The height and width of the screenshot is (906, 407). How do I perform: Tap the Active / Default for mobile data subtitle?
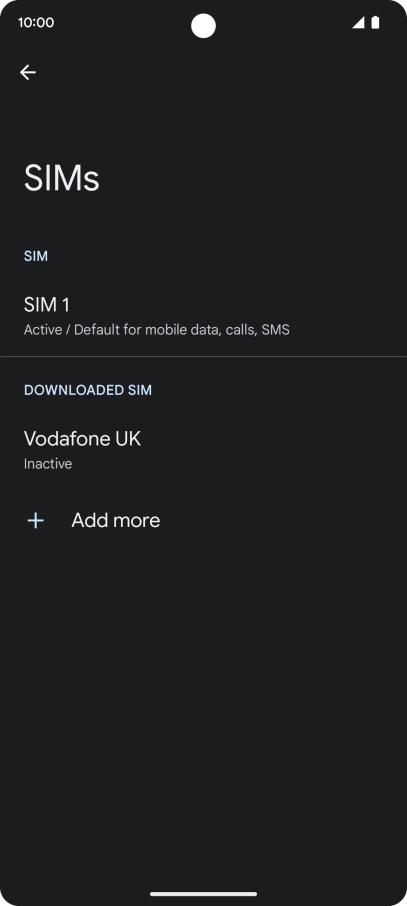coord(157,330)
